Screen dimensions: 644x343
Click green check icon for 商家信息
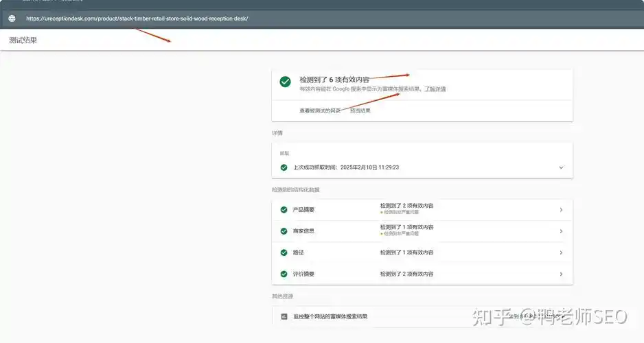coord(284,231)
